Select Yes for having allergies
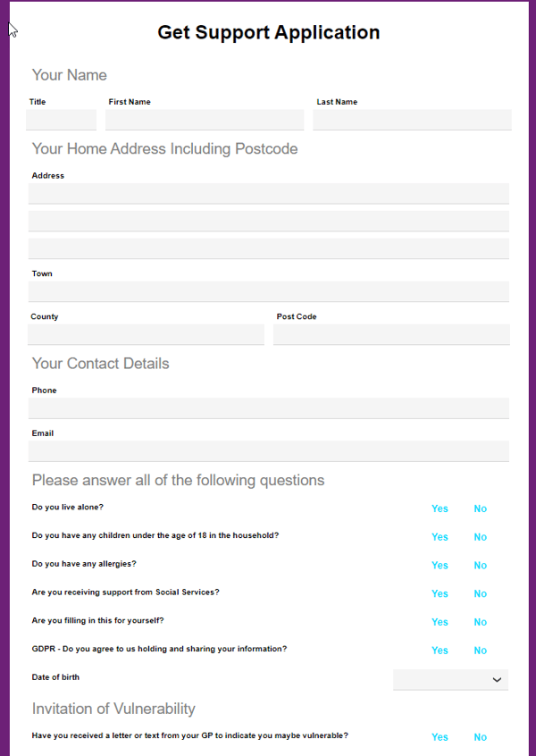The width and height of the screenshot is (536, 756). click(x=440, y=565)
